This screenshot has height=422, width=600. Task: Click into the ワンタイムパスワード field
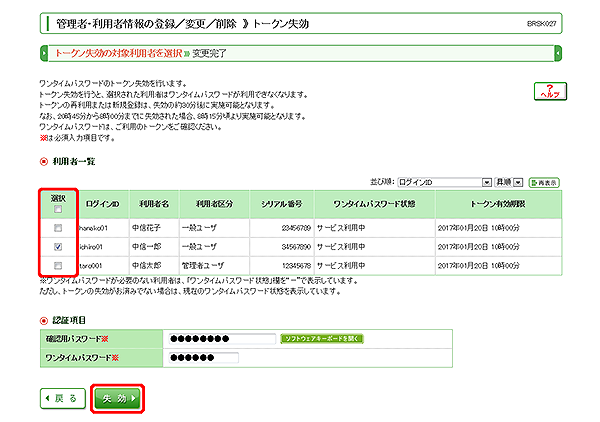(x=205, y=357)
